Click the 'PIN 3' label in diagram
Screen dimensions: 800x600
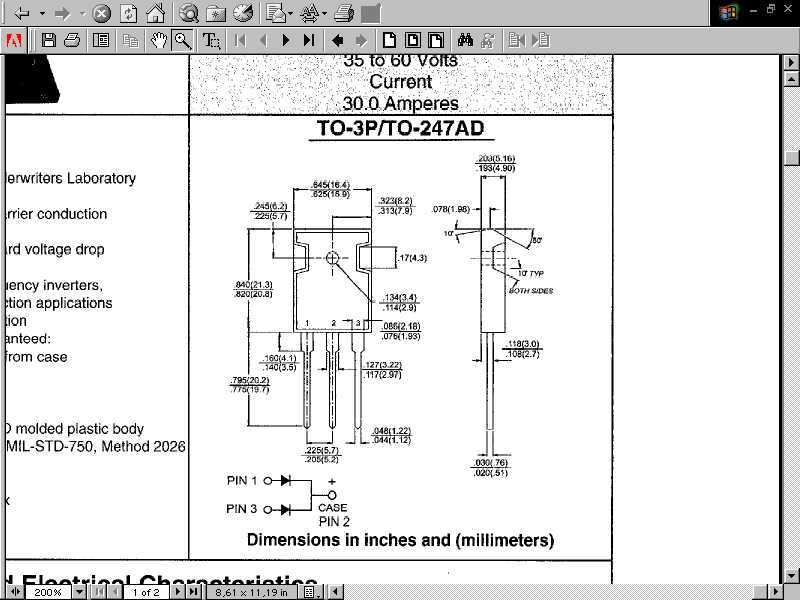point(242,509)
